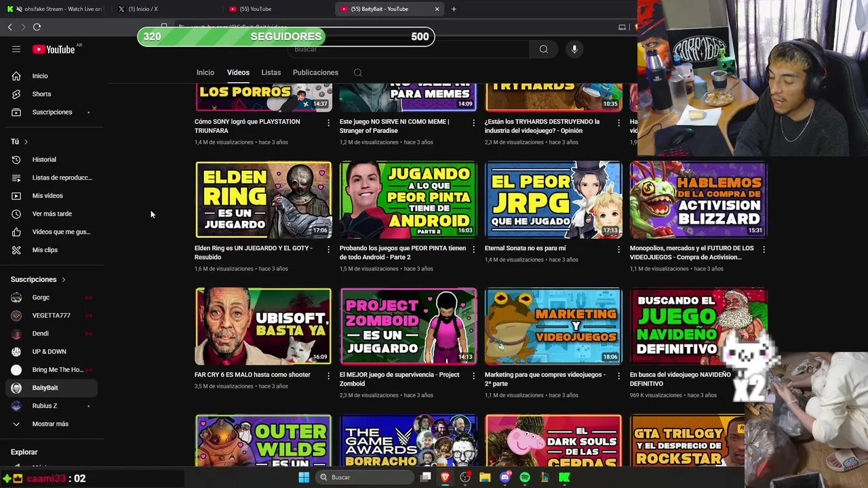Play Ubisoft, basta ya thumbnail
The height and width of the screenshot is (488, 868).
coord(263,326)
